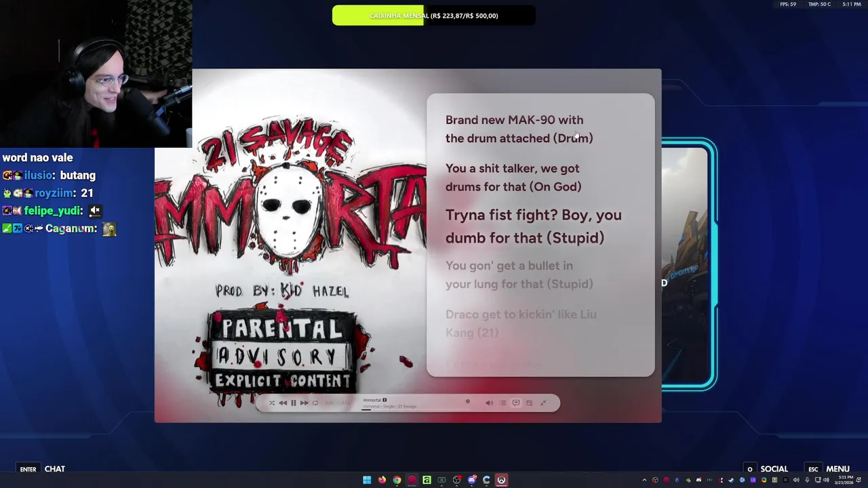Click the microphone tray icon
868x488 pixels.
[x=807, y=480]
